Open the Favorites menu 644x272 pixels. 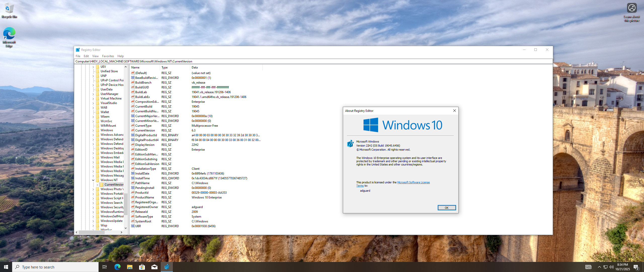108,56
